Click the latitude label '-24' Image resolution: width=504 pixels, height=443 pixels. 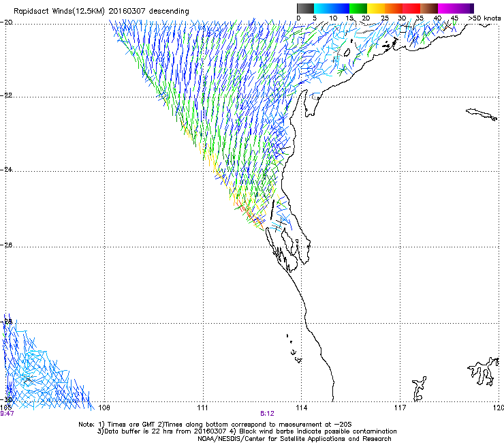coord(6,169)
